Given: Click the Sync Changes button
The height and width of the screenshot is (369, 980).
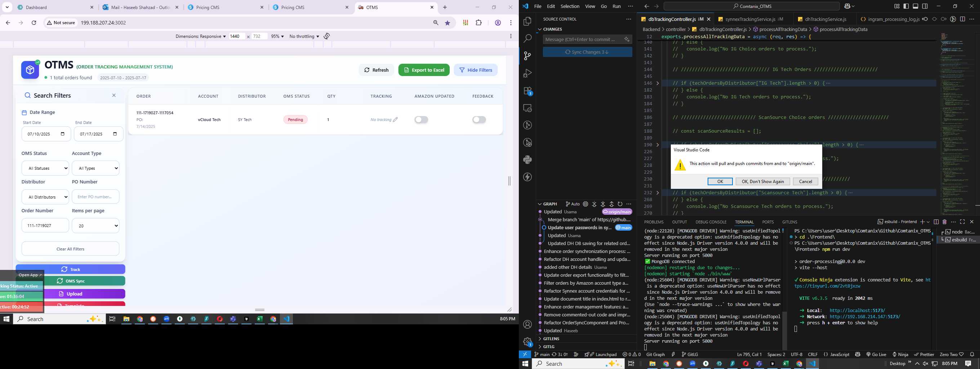Looking at the screenshot, I should pos(587,52).
